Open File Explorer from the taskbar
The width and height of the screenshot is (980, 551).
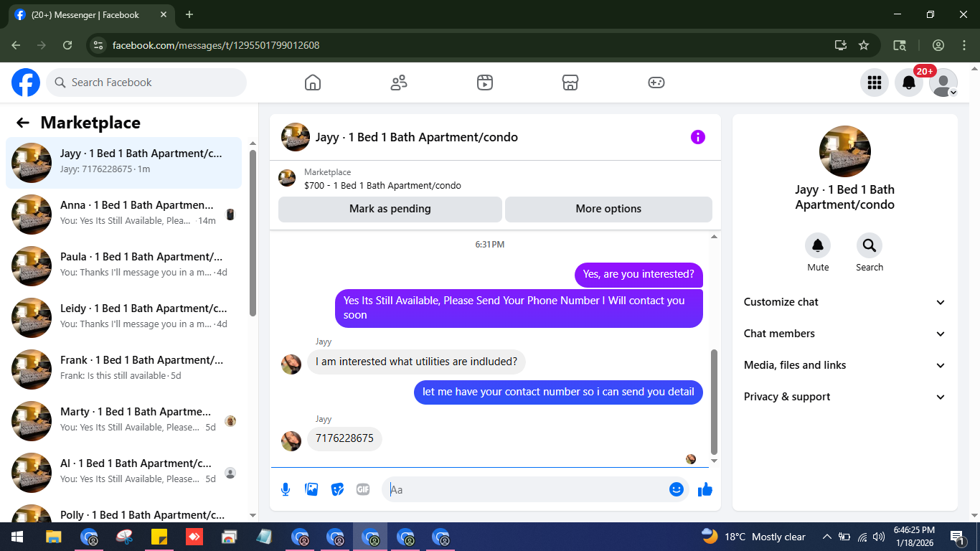click(x=54, y=537)
